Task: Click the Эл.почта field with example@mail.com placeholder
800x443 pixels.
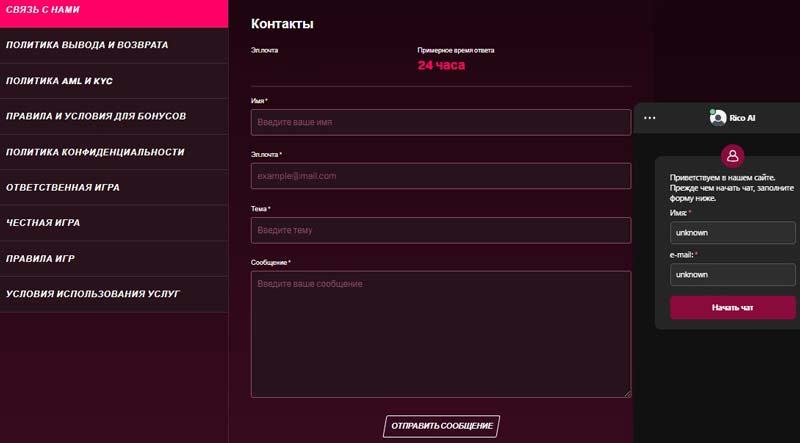Action: pyautogui.click(x=440, y=176)
